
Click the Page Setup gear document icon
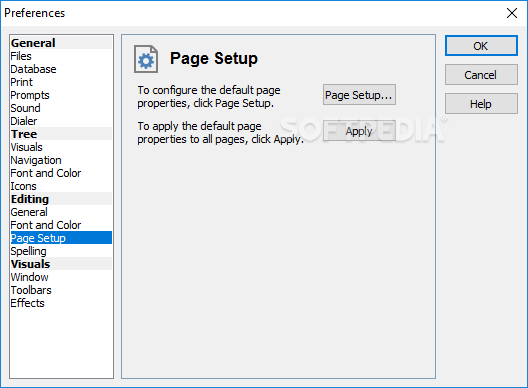(146, 59)
